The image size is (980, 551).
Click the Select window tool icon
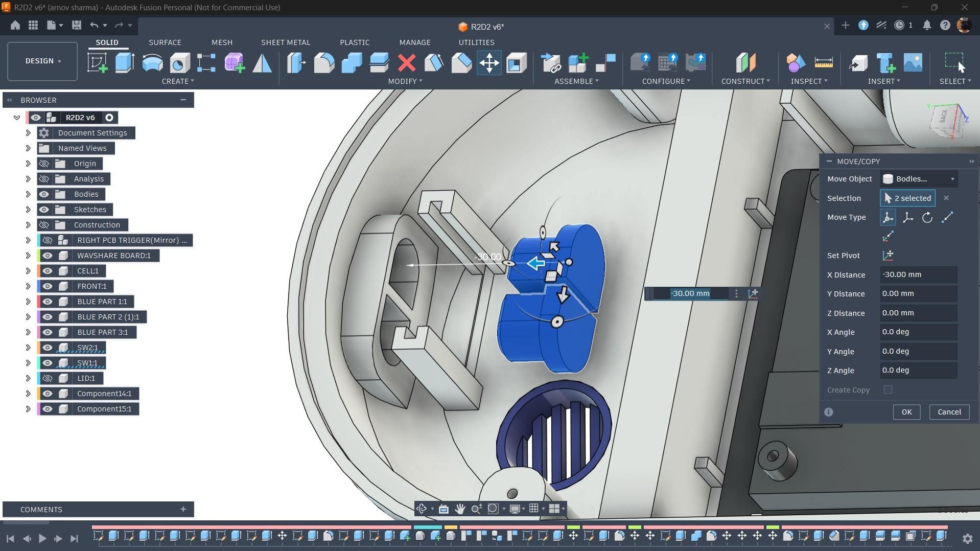click(954, 63)
